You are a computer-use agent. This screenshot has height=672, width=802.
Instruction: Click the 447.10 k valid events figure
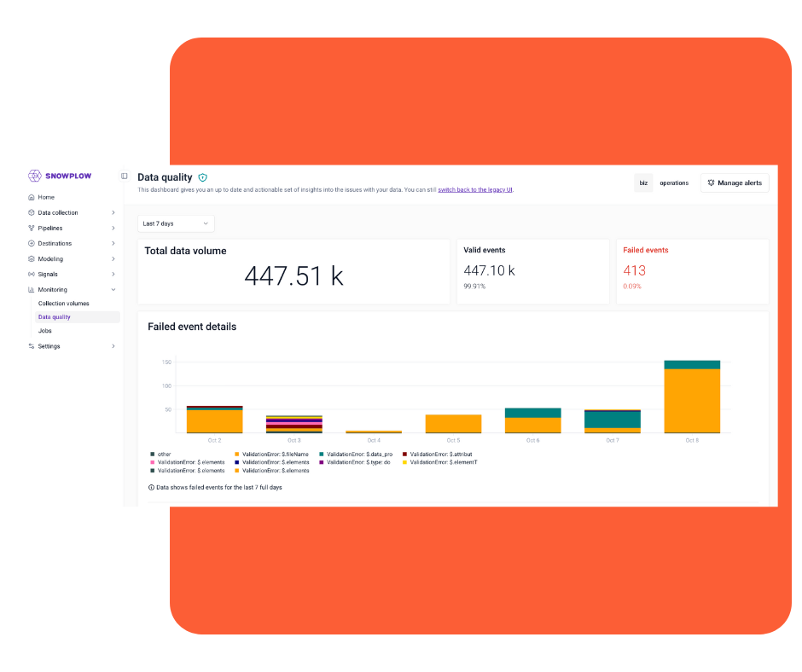click(x=489, y=270)
